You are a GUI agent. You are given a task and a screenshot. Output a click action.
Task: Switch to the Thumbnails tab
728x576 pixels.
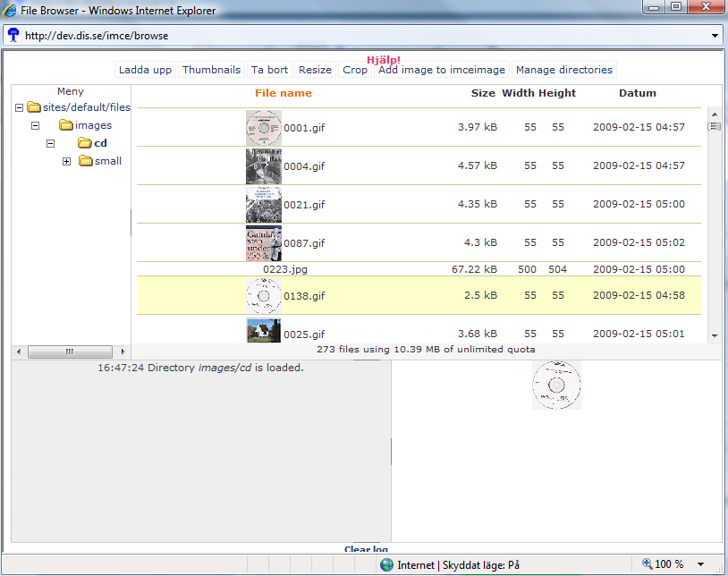click(211, 70)
